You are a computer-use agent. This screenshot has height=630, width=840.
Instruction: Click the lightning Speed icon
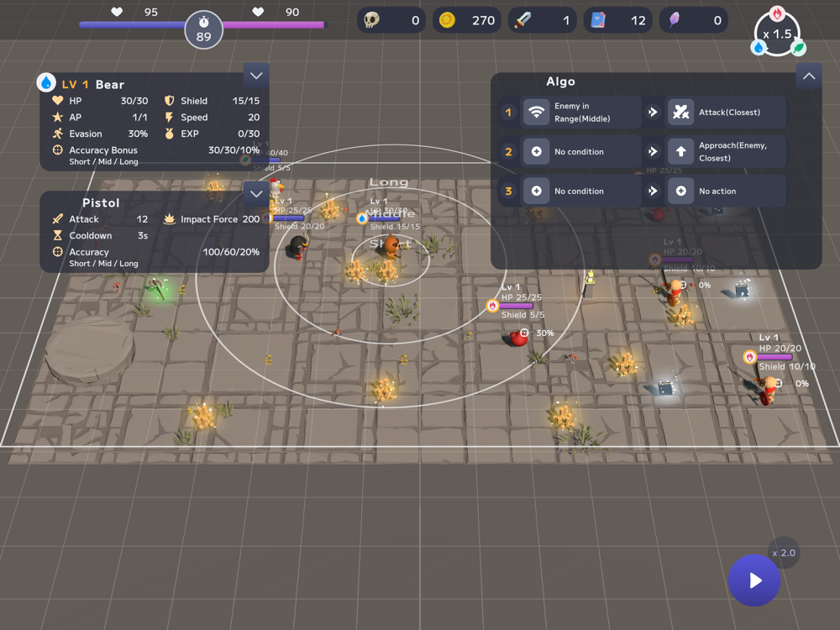coord(170,118)
